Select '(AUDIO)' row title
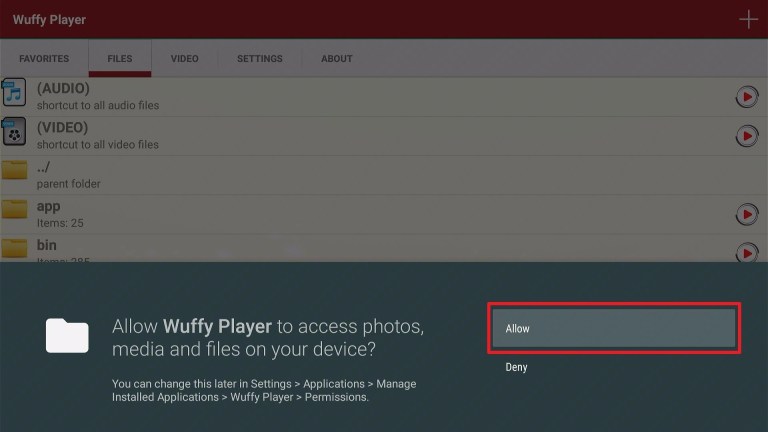Screen dimensions: 768x432 tap(63, 88)
